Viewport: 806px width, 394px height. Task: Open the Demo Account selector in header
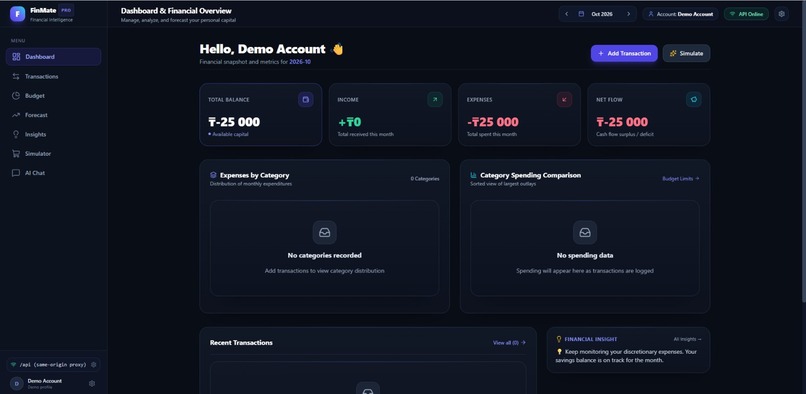681,14
